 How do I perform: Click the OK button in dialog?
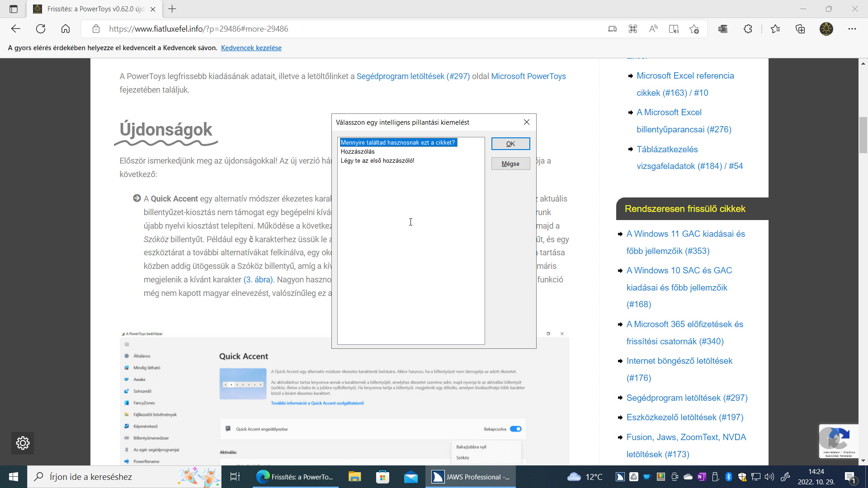(510, 144)
